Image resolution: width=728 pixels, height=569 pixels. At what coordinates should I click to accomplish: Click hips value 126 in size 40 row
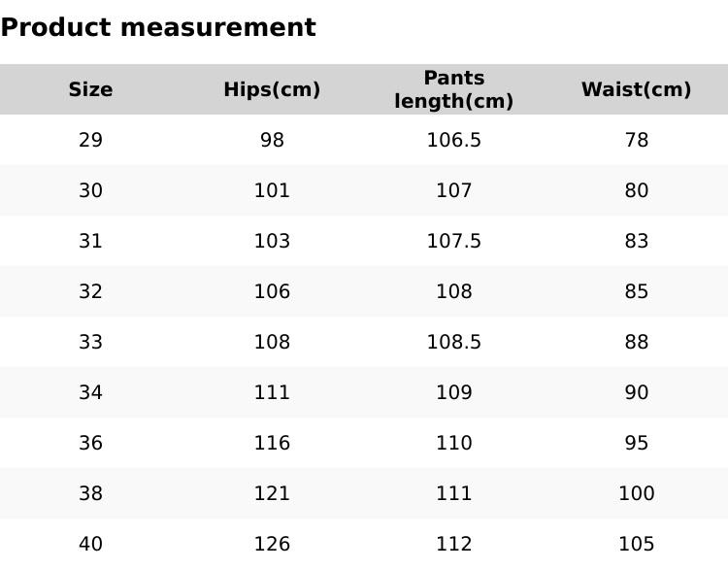click(x=272, y=544)
